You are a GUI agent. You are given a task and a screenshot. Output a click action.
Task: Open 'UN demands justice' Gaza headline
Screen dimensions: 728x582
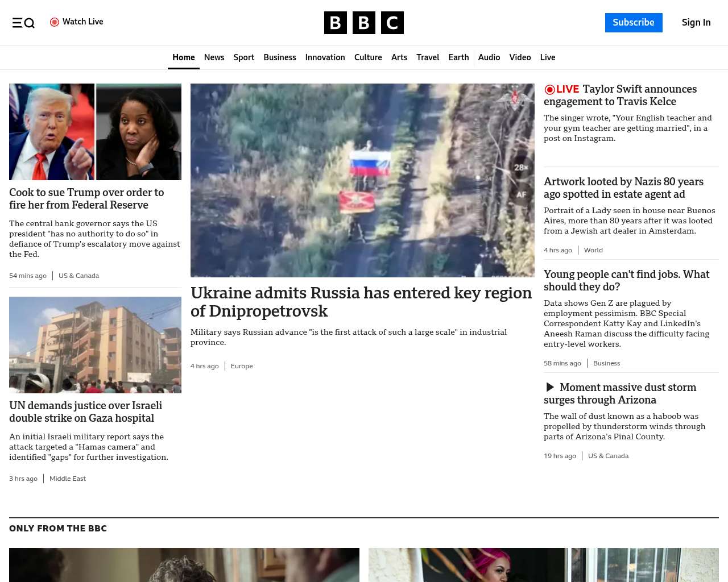tap(85, 411)
